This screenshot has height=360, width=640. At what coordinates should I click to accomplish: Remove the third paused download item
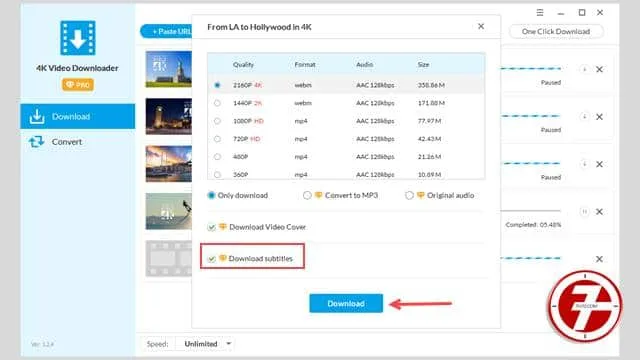pos(599,164)
